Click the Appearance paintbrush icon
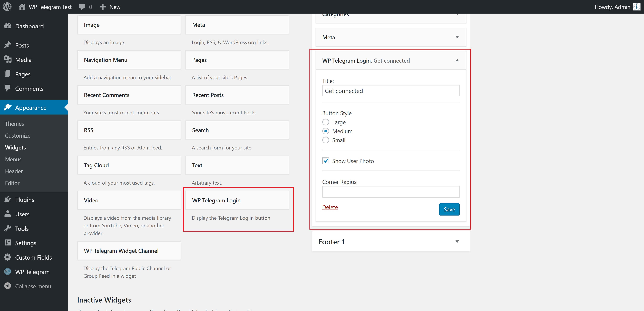 tap(8, 107)
